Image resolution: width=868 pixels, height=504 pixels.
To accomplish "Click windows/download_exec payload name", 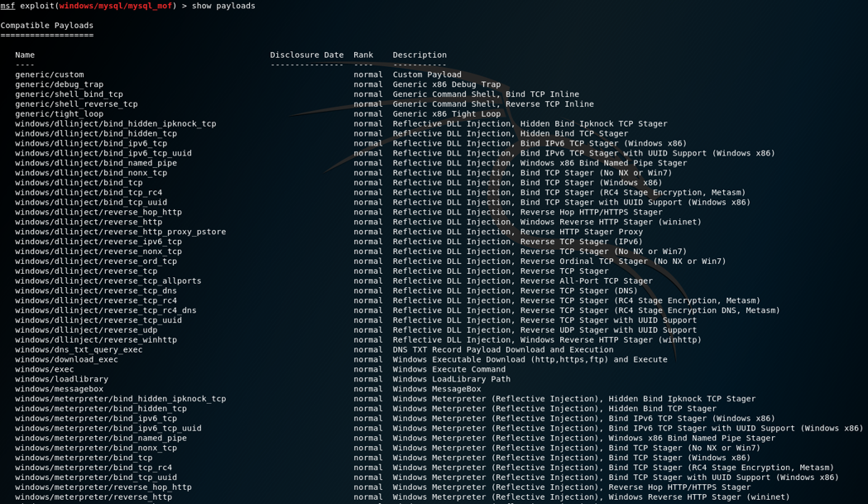I will (66, 360).
